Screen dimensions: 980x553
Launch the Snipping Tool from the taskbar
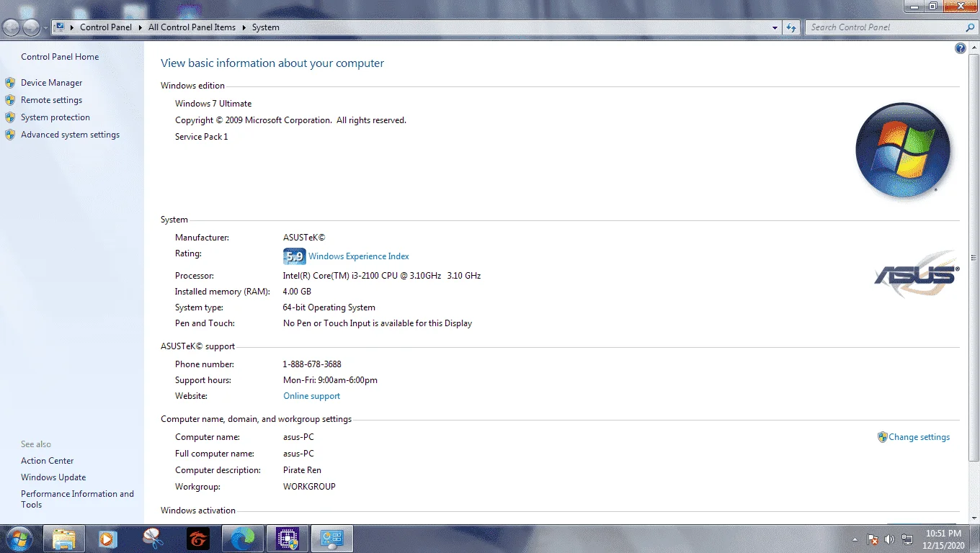point(152,538)
